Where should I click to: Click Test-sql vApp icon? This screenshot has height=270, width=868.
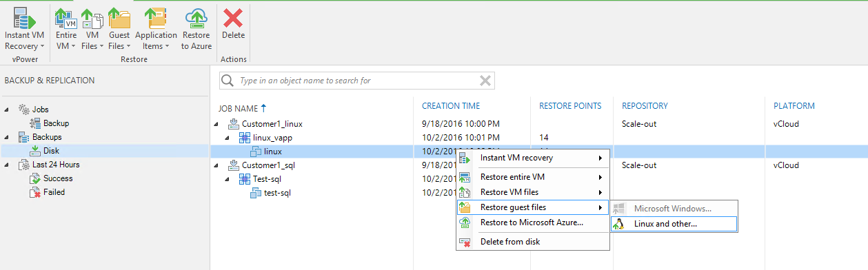point(245,179)
